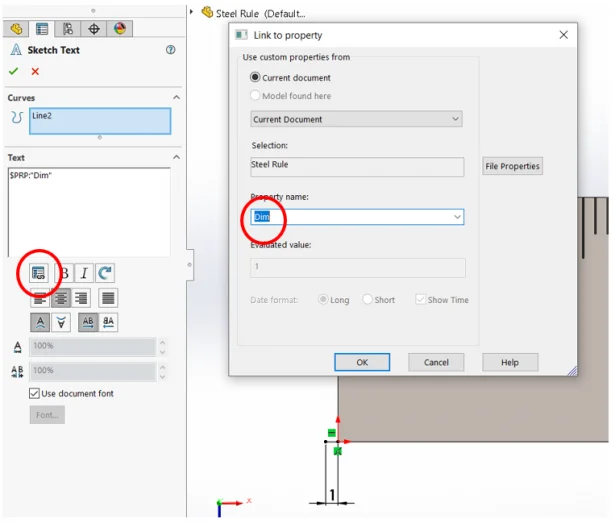Increase Width Factor with the up arrow
615x523 pixels.
[x=162, y=343]
